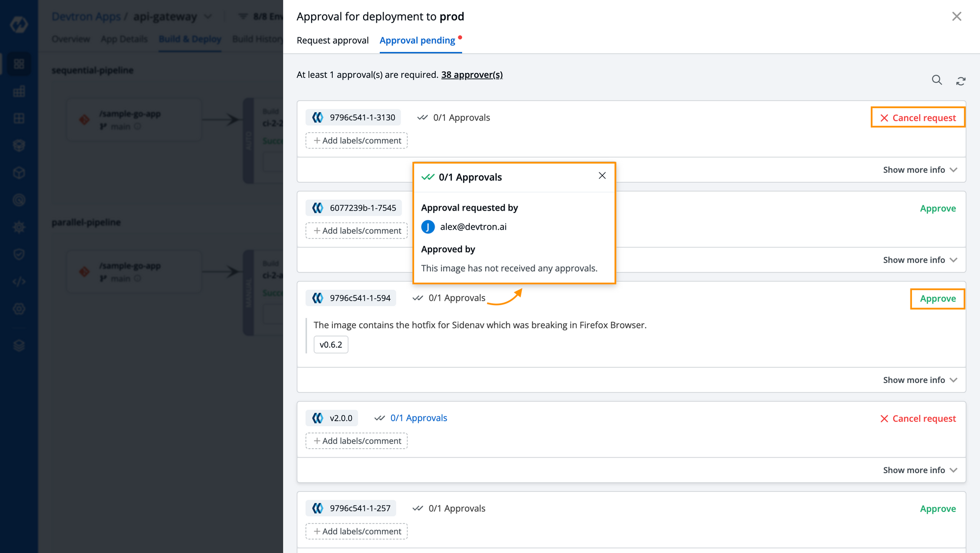Expand Show more info for image 9796c541-1-3130

pos(920,170)
